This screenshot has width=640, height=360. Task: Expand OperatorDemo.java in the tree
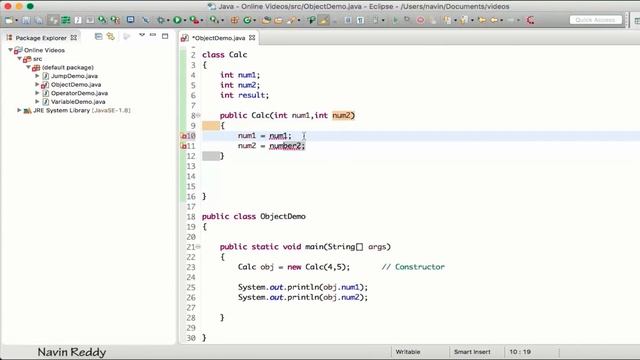click(37, 93)
